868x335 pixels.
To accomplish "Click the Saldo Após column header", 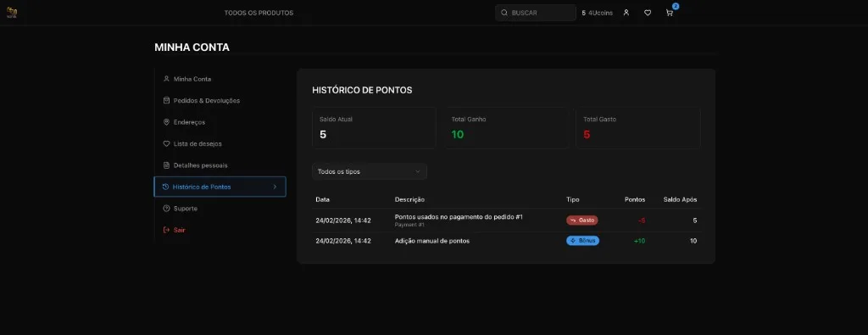I will [681, 199].
